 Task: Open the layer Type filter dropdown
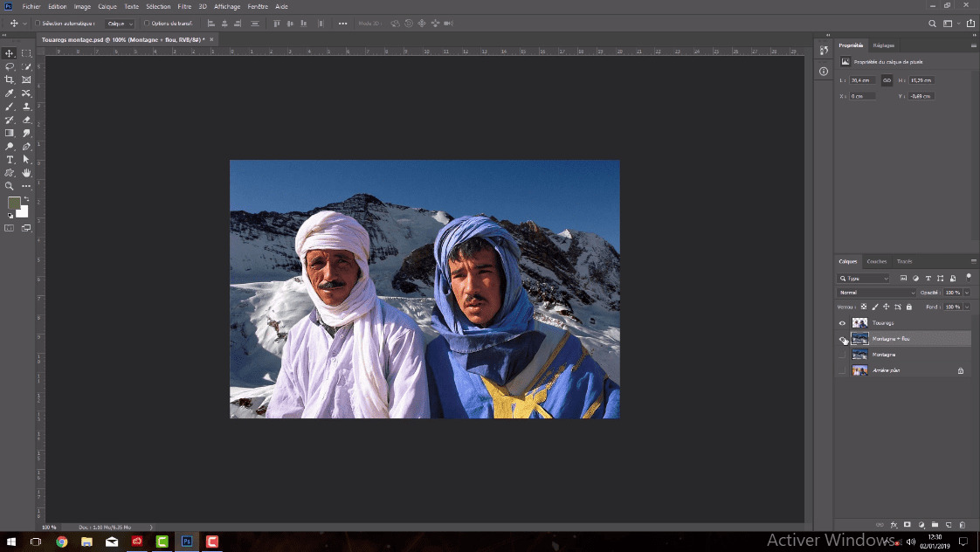863,279
